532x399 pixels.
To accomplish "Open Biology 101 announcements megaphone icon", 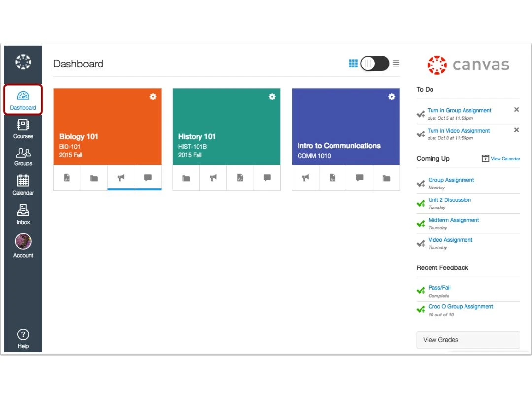I will coord(121,178).
